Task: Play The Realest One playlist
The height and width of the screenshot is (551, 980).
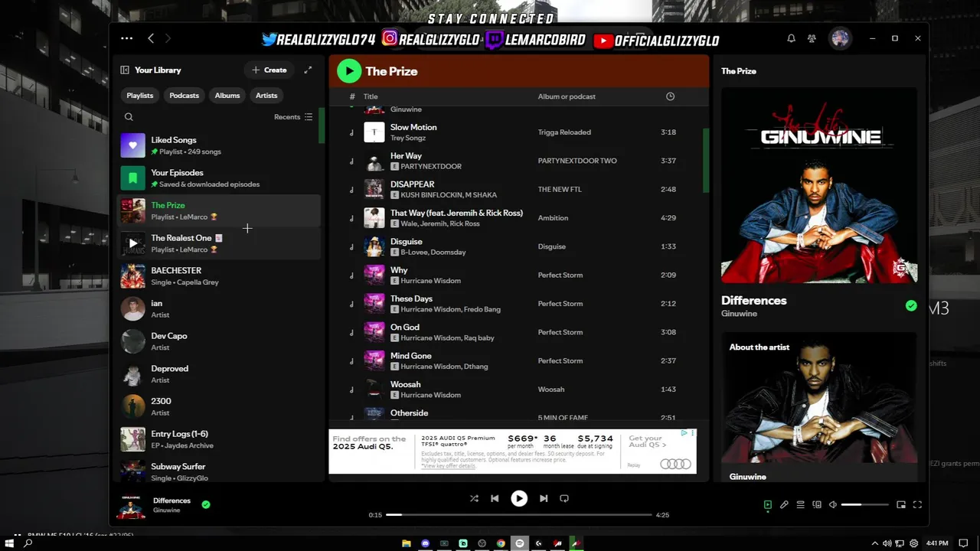Action: (133, 243)
